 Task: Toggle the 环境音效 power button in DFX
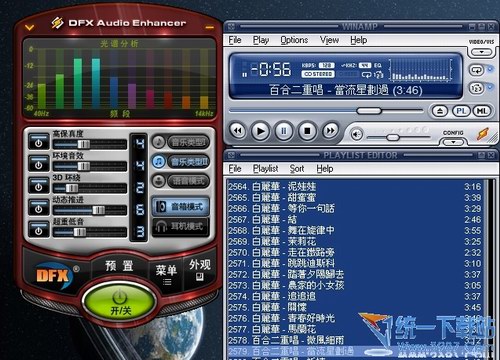click(39, 163)
